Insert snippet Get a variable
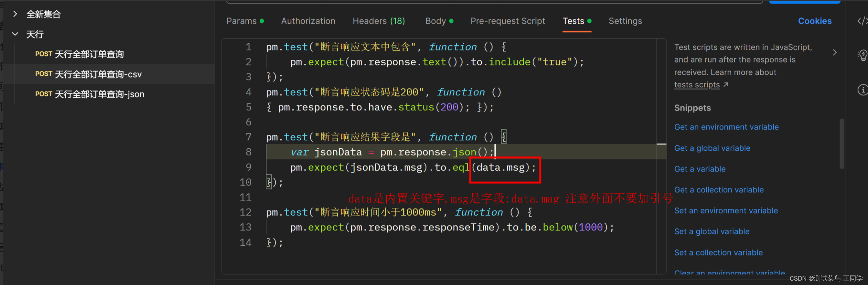The width and height of the screenshot is (868, 285). point(699,169)
